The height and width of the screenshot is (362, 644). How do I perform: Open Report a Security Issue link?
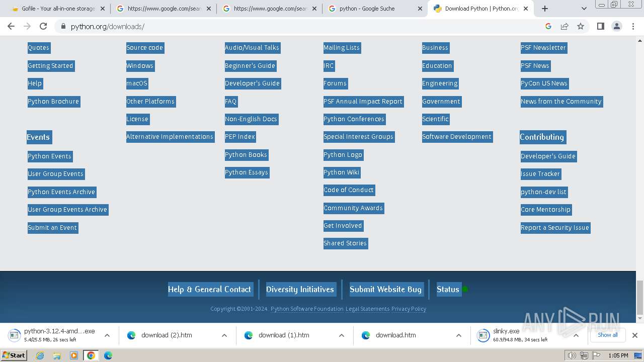pyautogui.click(x=555, y=228)
